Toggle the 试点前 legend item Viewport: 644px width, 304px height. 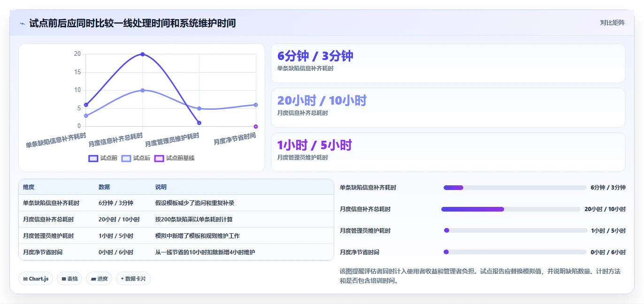tap(103, 158)
